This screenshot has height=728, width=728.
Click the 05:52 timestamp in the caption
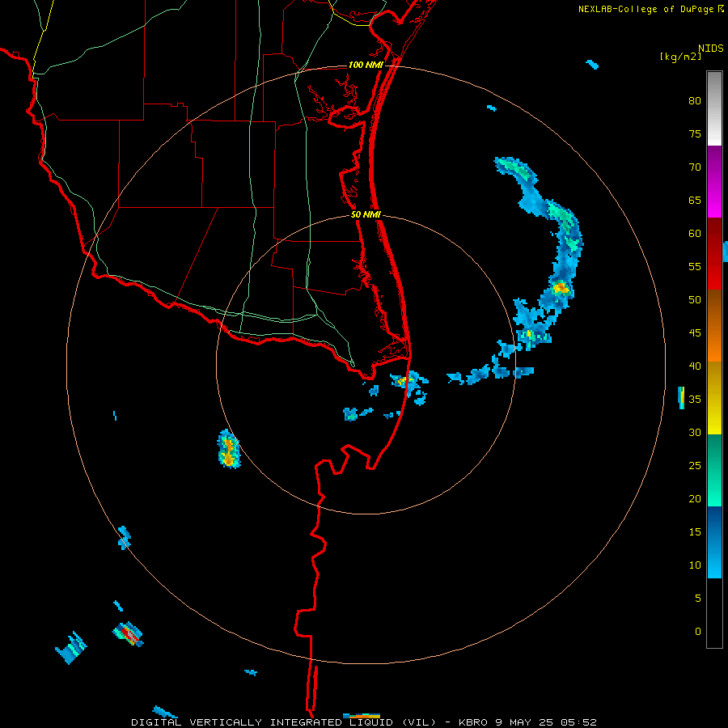(578, 722)
